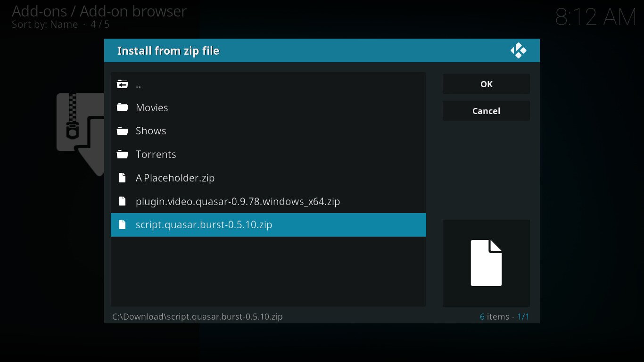Click the 'Install from zip file' title
Viewport: 644px width, 362px height.
click(168, 50)
